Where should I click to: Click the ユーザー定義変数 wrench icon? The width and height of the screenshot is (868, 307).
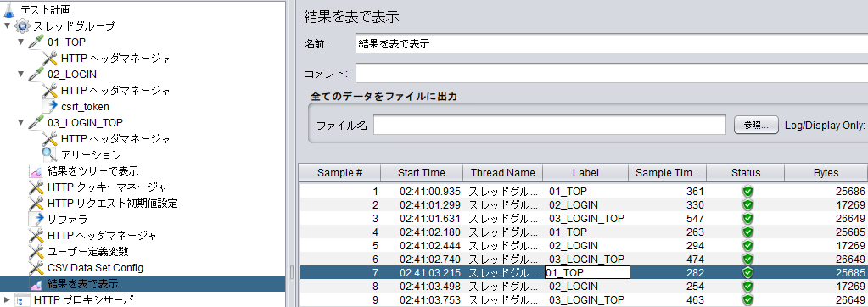tap(36, 251)
